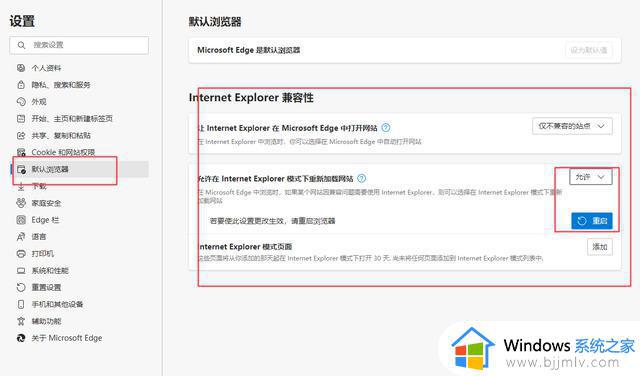Image resolution: width=640 pixels, height=376 pixels.
Task: Click the Edge 栏 icon
Action: (21, 220)
